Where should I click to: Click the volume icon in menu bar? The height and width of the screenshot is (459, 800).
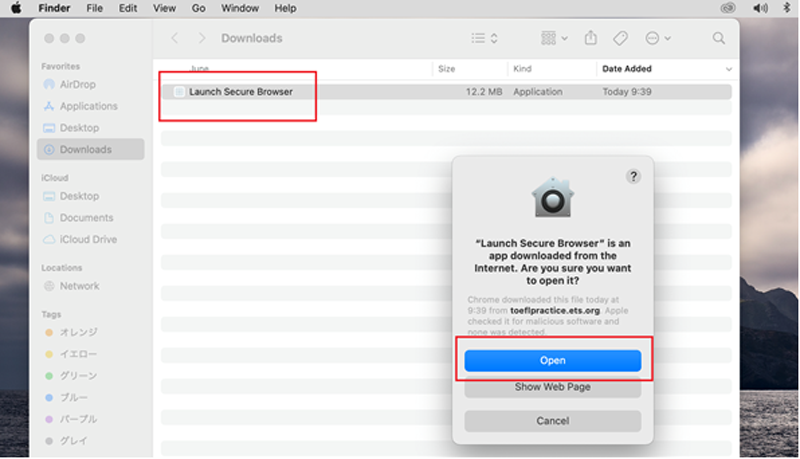[760, 8]
